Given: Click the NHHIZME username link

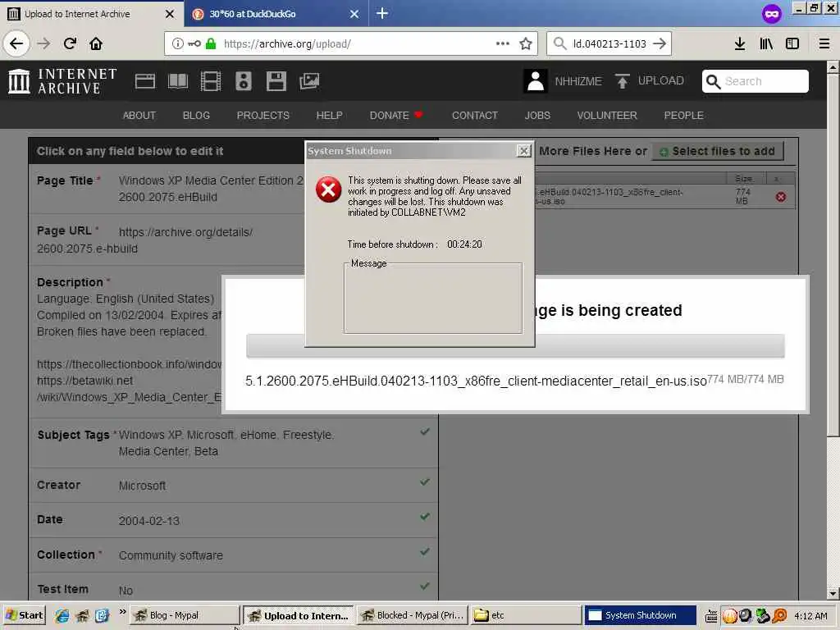Looking at the screenshot, I should coord(578,81).
